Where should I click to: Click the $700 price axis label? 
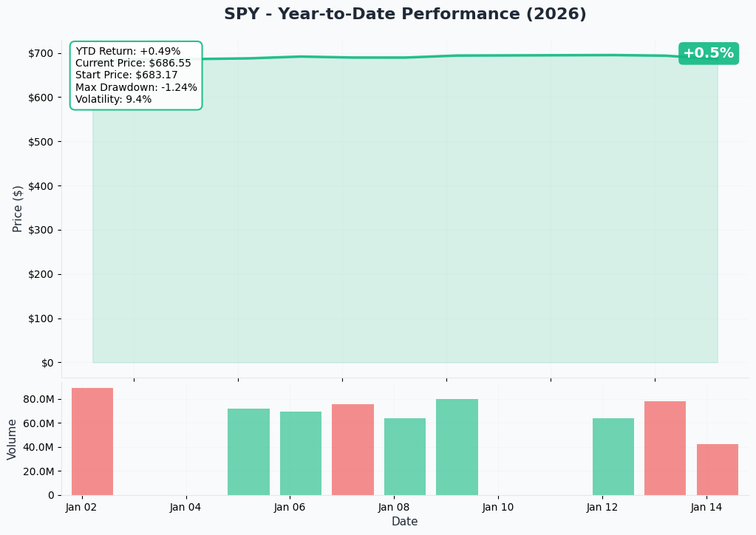point(41,53)
